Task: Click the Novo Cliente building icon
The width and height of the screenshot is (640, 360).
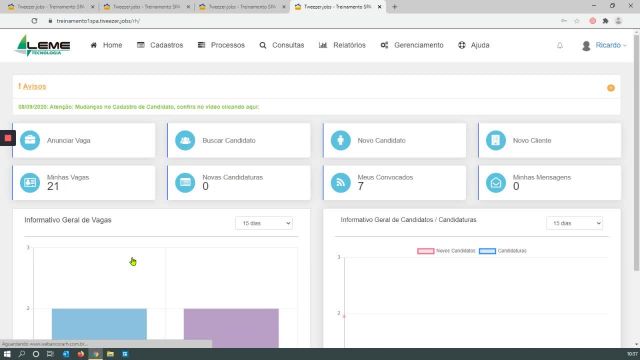Action: coord(496,140)
